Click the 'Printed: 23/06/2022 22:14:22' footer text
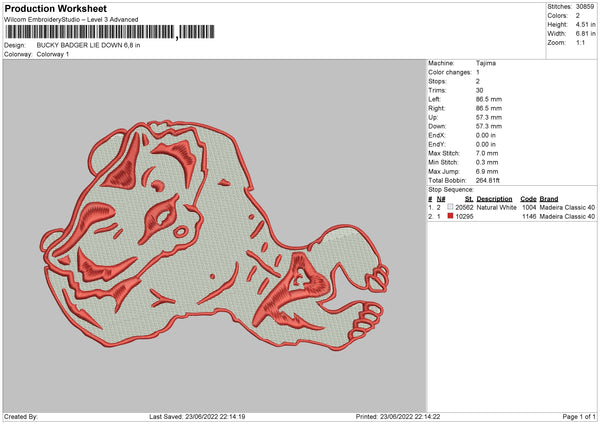This screenshot has height=424, width=600. coord(398,417)
